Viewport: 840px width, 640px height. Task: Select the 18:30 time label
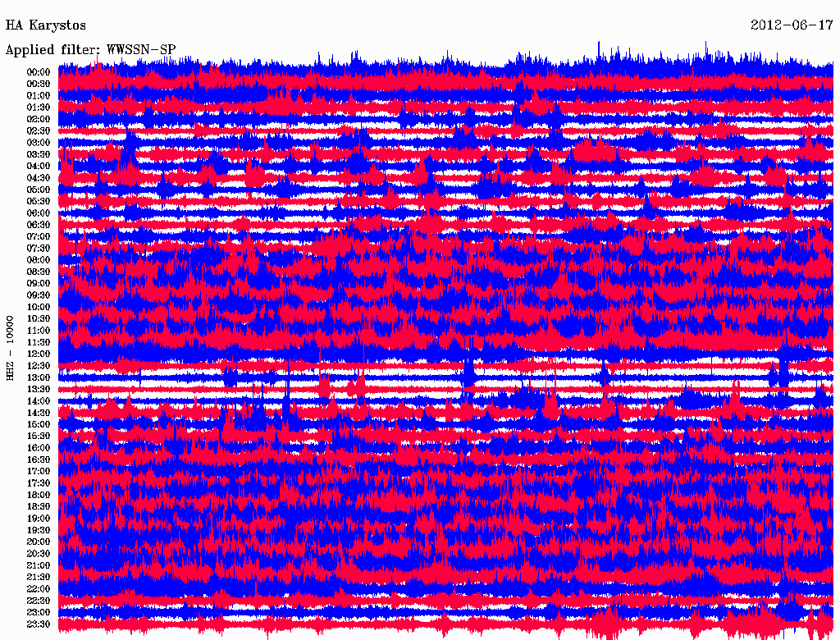coord(39,506)
